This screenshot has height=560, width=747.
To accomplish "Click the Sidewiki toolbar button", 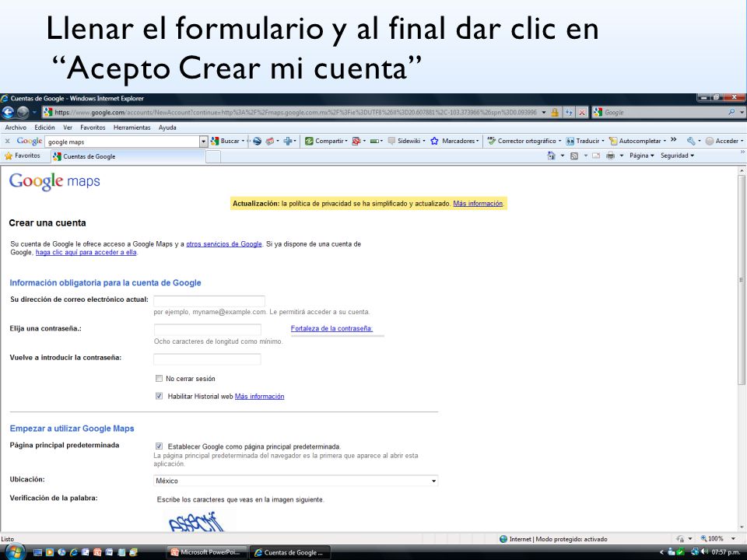I will [406, 141].
